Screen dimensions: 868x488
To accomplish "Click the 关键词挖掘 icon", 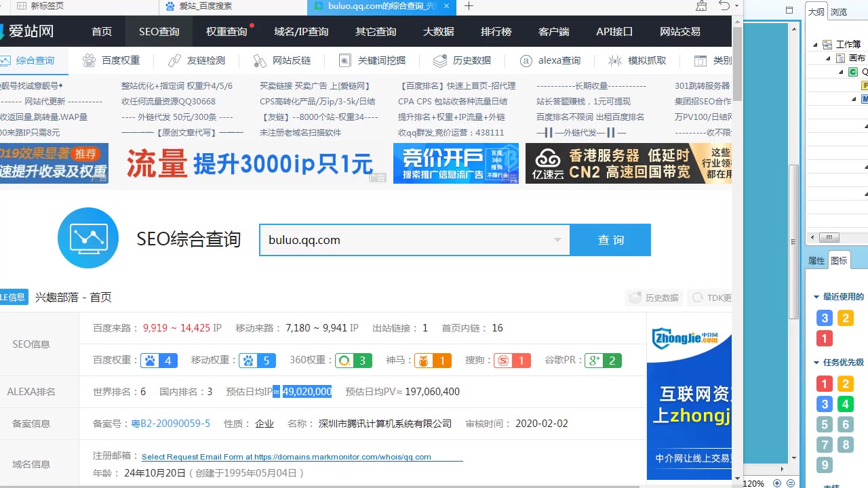I will (x=345, y=60).
